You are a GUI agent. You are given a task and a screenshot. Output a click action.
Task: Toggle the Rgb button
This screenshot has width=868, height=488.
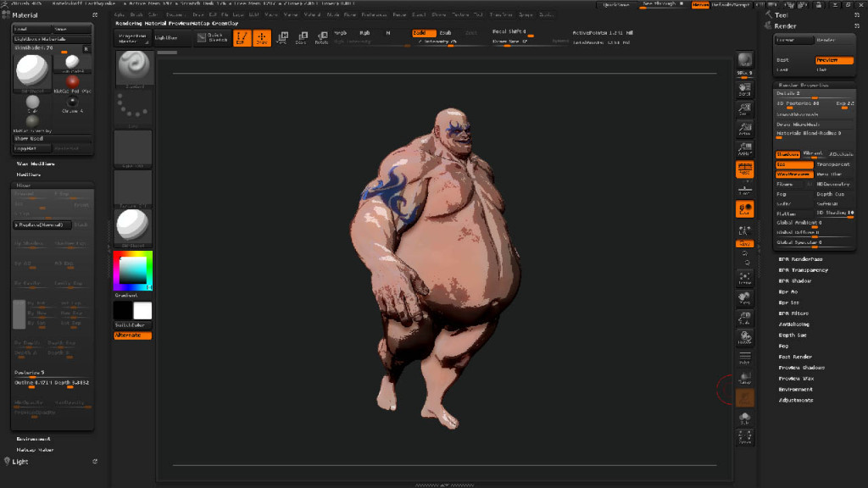point(364,33)
